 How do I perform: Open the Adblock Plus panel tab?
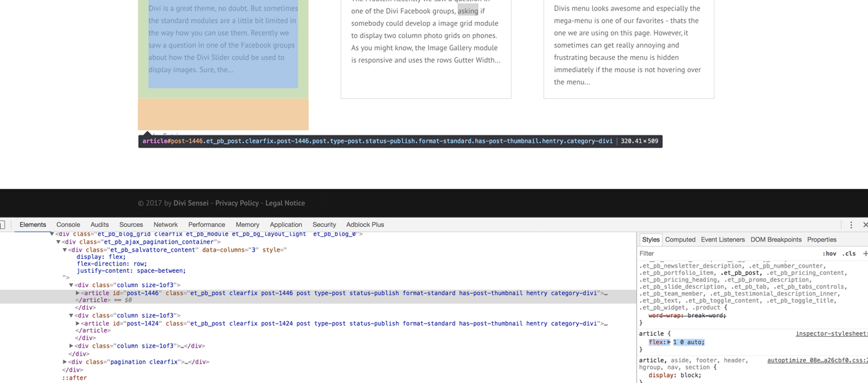(365, 225)
